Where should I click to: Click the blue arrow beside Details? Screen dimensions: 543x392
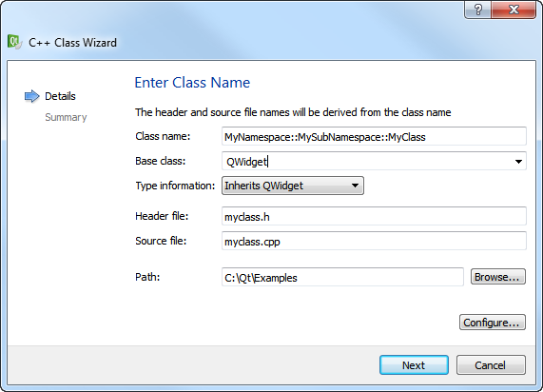[x=32, y=96]
